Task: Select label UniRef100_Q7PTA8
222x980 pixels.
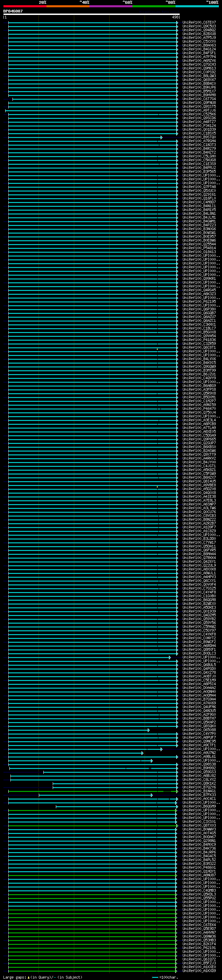Action: click(199, 187)
